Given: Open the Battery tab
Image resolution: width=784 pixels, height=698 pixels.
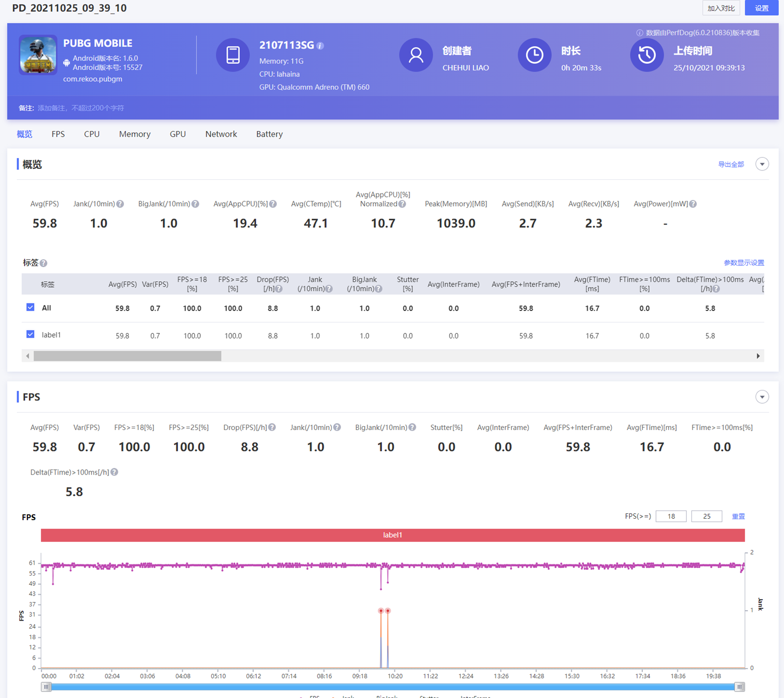Looking at the screenshot, I should click(x=269, y=134).
